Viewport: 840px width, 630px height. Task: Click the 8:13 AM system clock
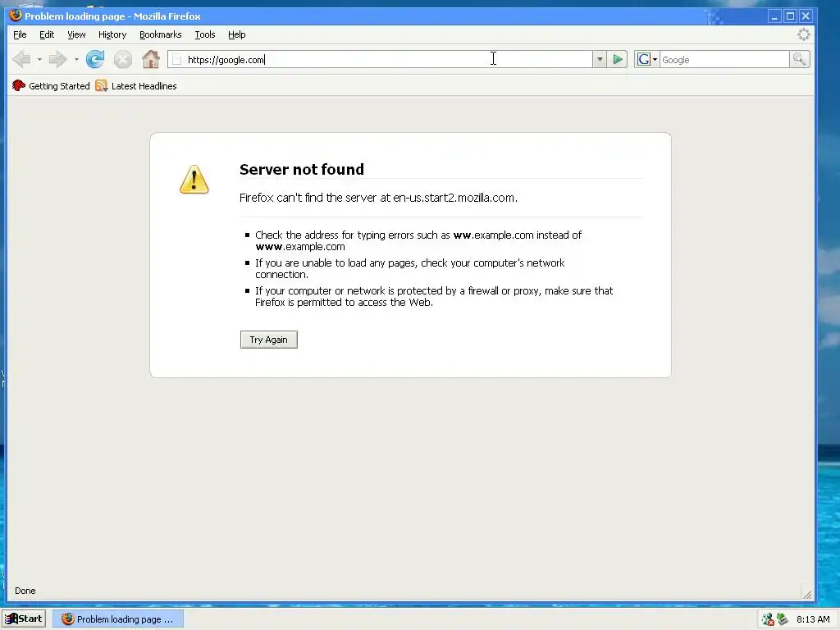coord(813,619)
